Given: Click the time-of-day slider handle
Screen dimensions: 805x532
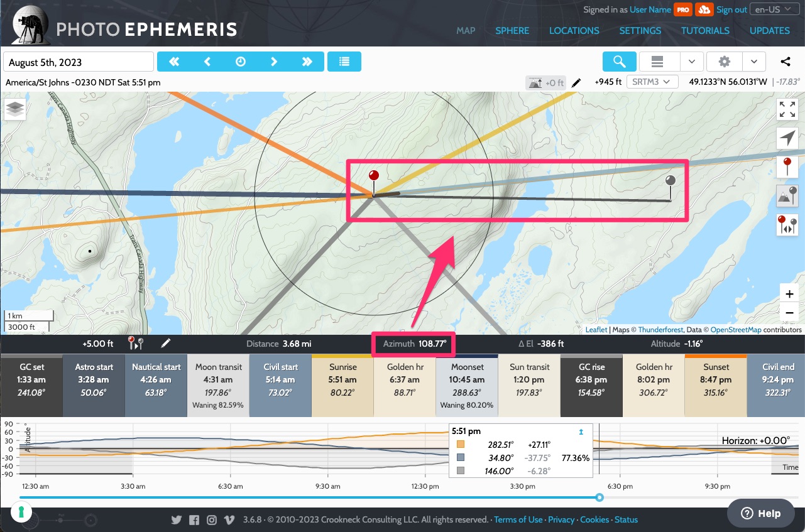Looking at the screenshot, I should click(600, 497).
